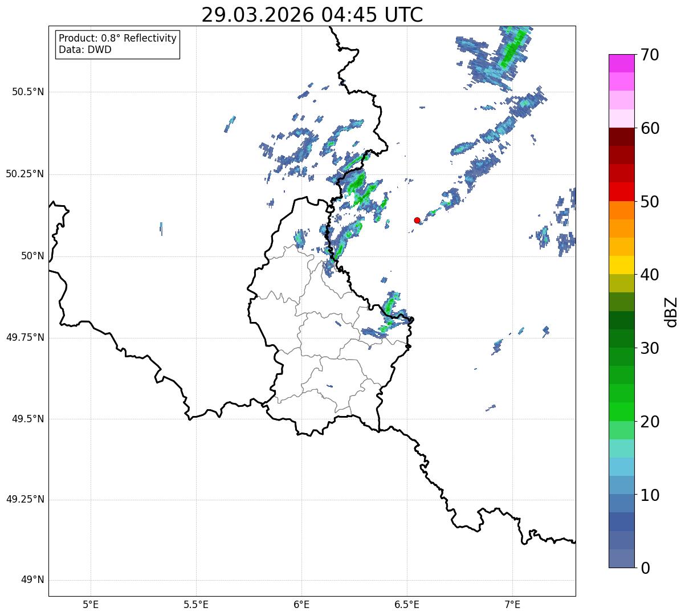Click the colorbar tick label '50'
685x616 pixels.
pos(650,202)
